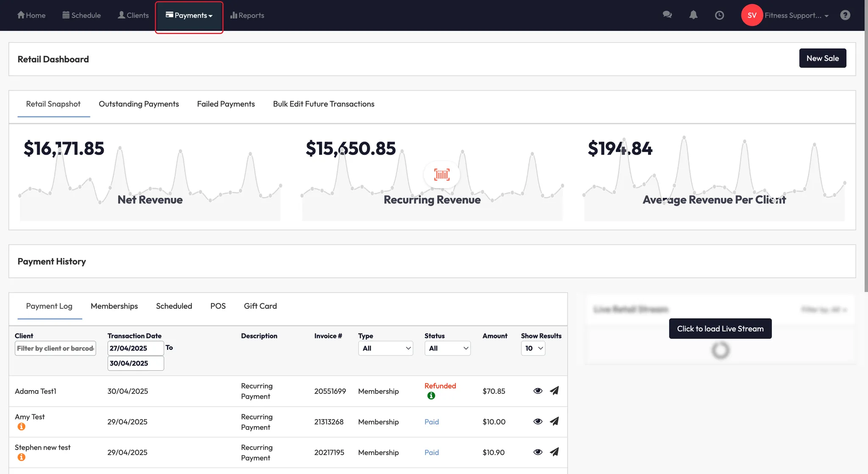Open the Show Results count dropdown
Image resolution: width=868 pixels, height=474 pixels.
(x=533, y=348)
